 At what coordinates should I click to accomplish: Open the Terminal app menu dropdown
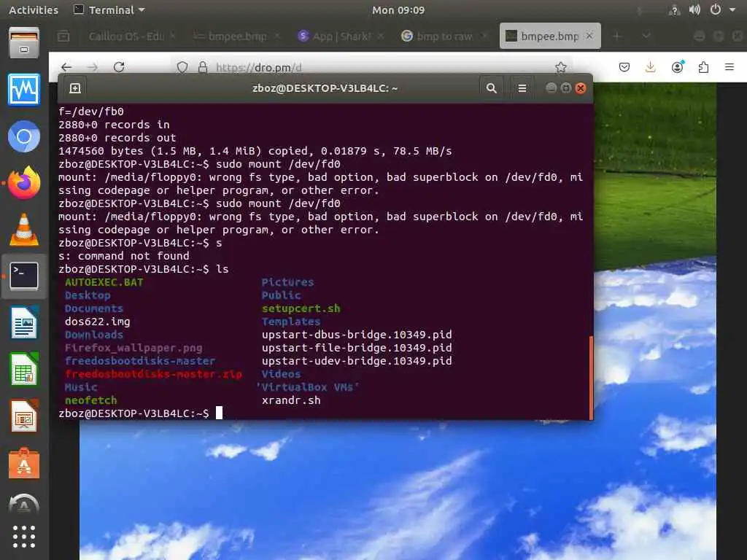[109, 9]
